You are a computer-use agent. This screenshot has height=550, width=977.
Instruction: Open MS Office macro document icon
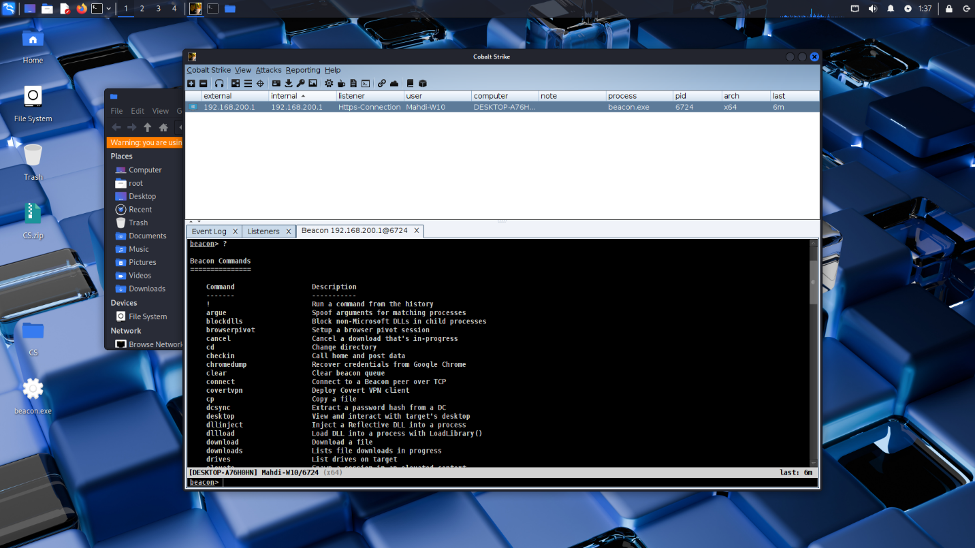tap(353, 83)
